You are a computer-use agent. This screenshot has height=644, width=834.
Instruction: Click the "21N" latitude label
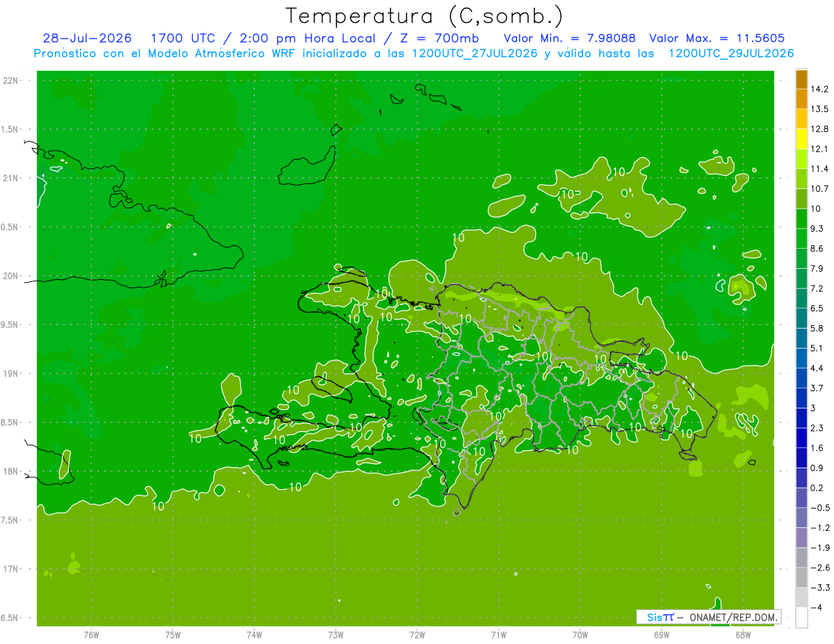pyautogui.click(x=11, y=178)
